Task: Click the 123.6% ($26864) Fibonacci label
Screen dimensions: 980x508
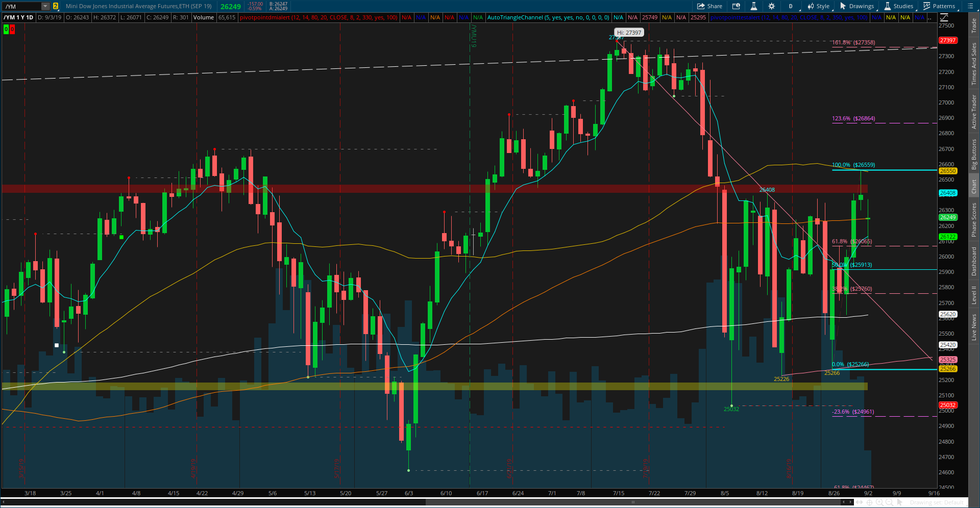Action: (853, 118)
